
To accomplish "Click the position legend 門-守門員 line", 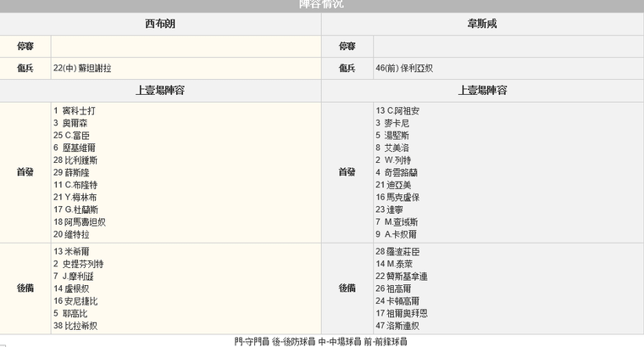I will coord(321,341).
